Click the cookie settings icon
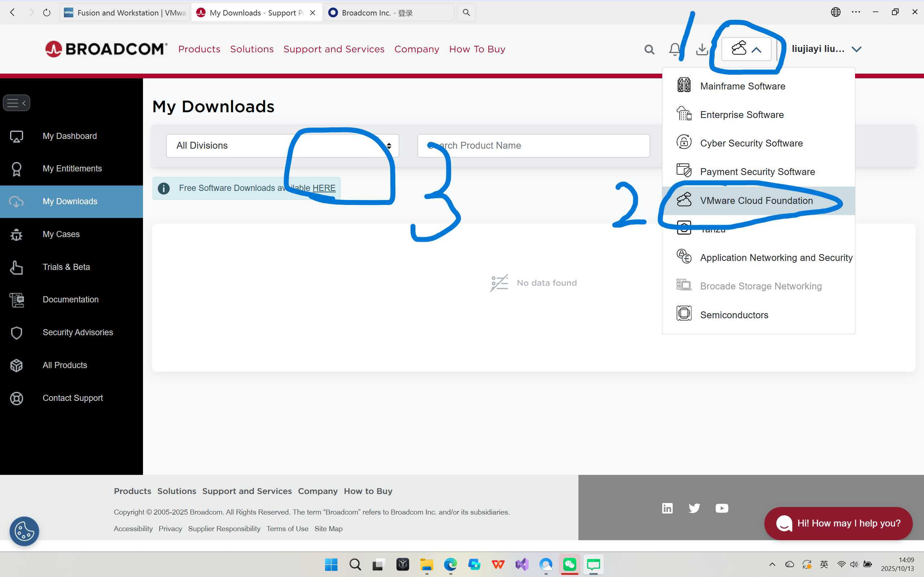 point(24,531)
